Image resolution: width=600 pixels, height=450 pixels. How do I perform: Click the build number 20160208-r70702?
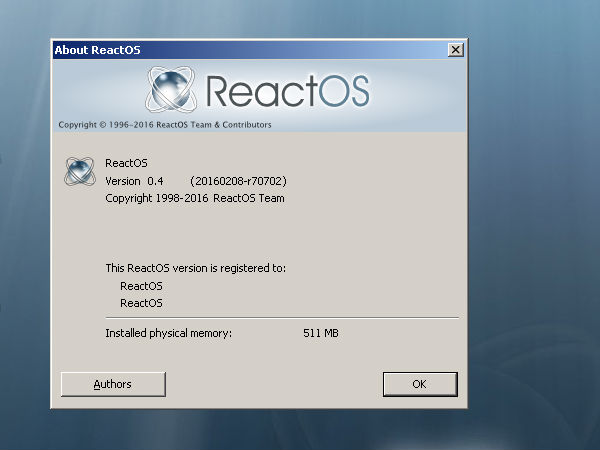238,181
